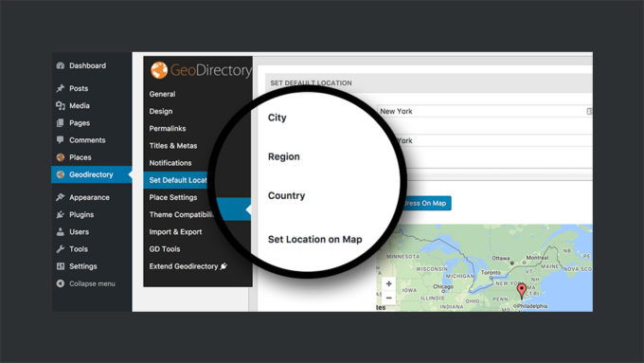Switch to the Permalinks tab

click(168, 129)
